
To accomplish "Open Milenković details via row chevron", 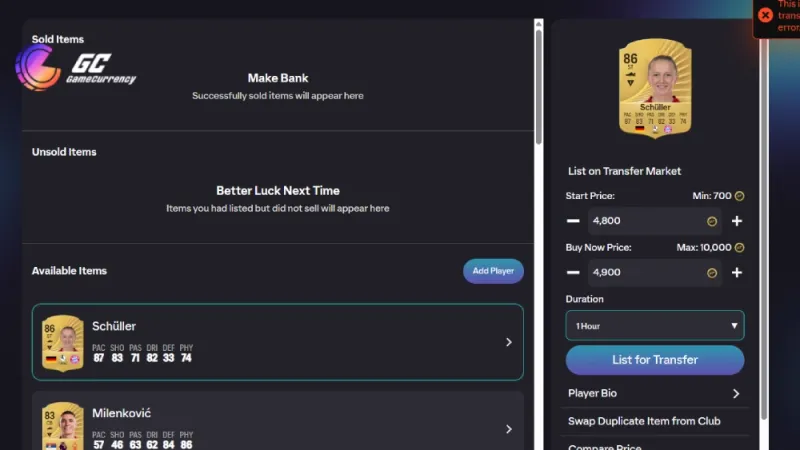I will coord(509,429).
